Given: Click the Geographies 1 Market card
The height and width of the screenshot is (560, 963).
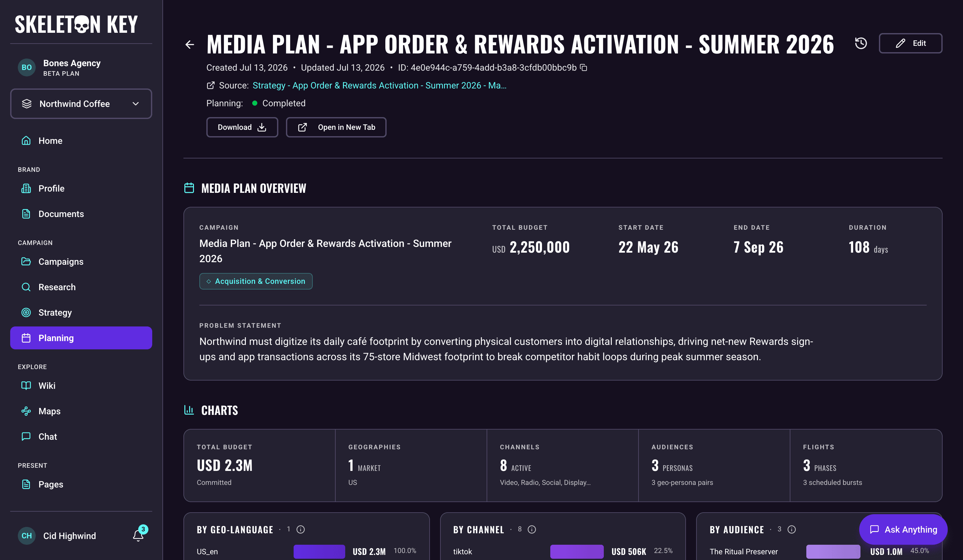Looking at the screenshot, I should pyautogui.click(x=411, y=465).
